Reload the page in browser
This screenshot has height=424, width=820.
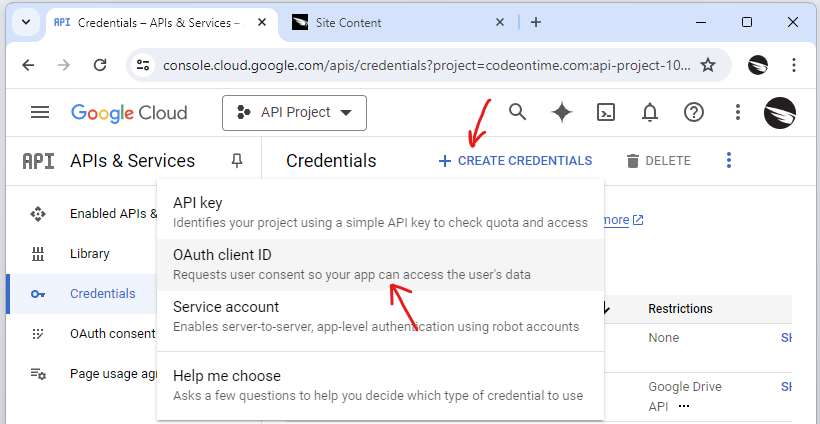pyautogui.click(x=100, y=65)
